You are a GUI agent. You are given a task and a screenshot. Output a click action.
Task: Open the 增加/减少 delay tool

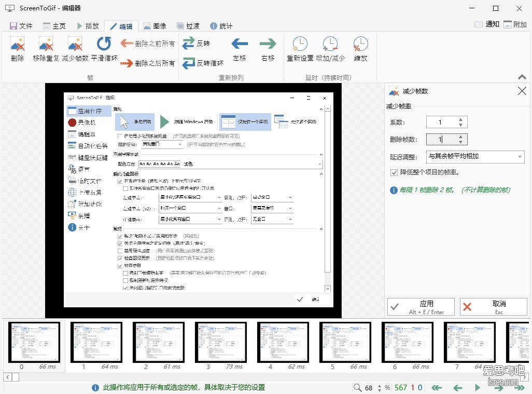pyautogui.click(x=330, y=49)
